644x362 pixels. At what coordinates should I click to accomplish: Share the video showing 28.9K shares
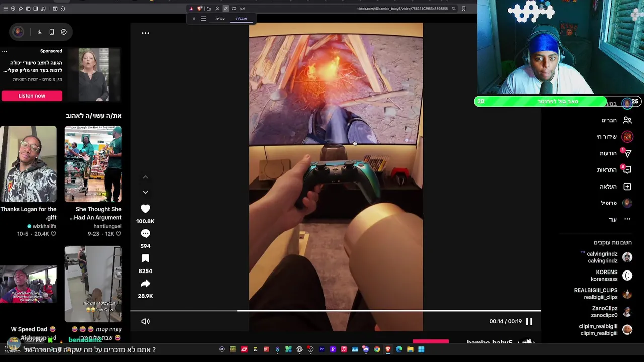145,284
